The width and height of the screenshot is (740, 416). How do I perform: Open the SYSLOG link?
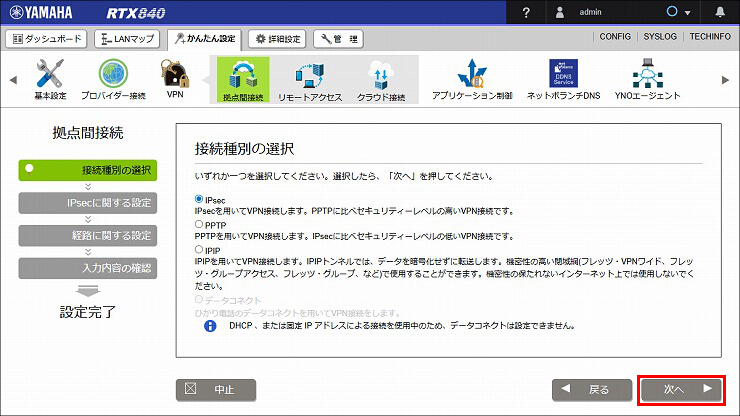pyautogui.click(x=660, y=36)
